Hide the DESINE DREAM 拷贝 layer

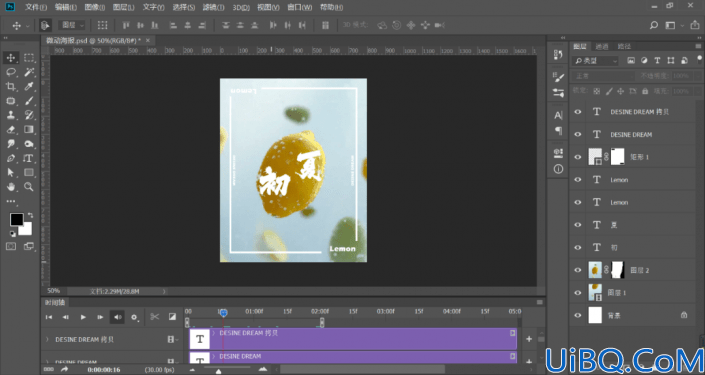(578, 112)
